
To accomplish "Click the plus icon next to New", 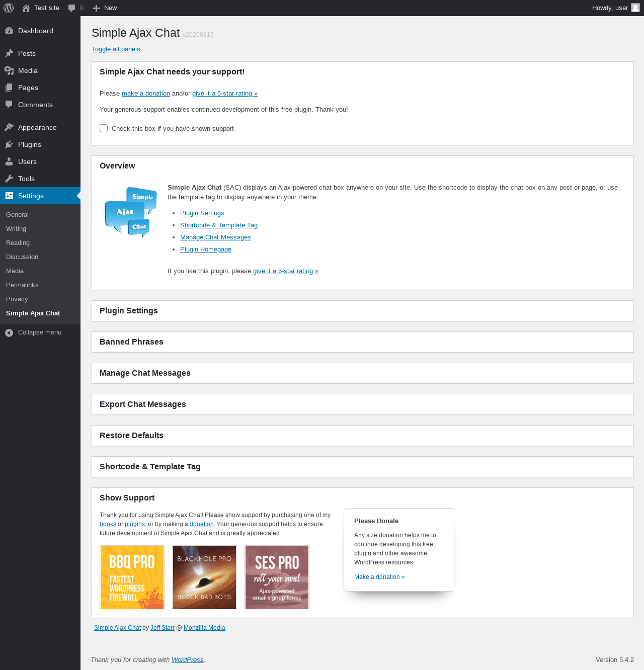I will pyautogui.click(x=97, y=8).
